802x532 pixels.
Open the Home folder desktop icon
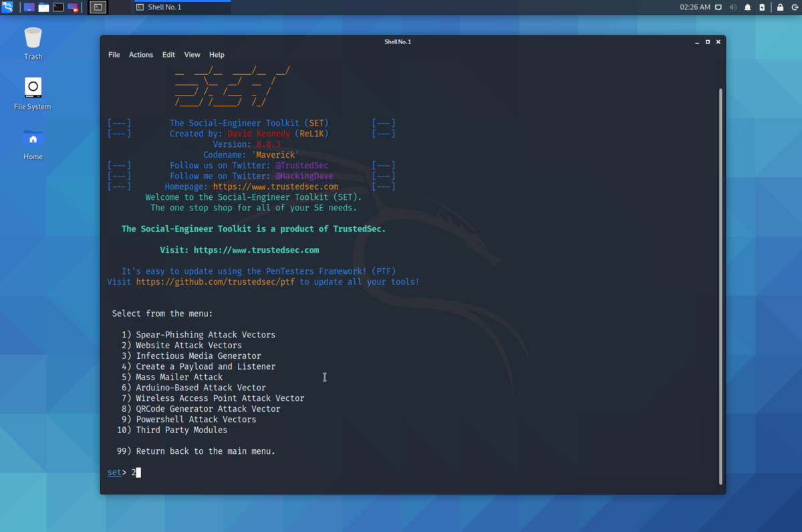[x=33, y=144]
